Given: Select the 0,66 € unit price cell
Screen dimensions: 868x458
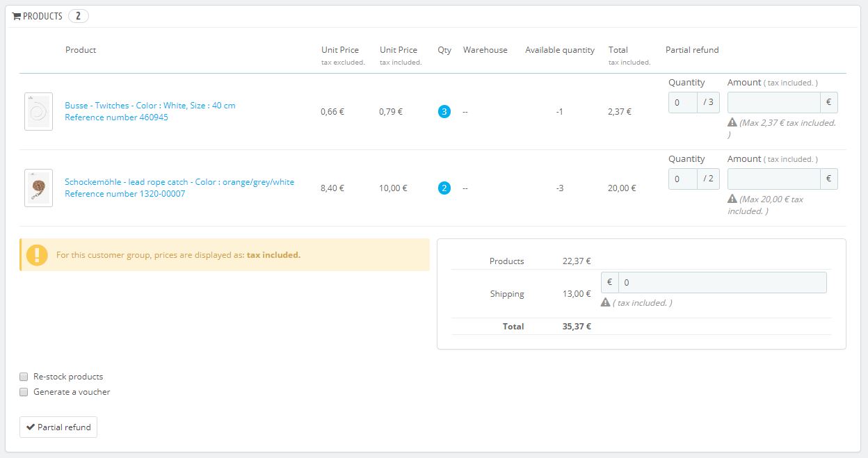Looking at the screenshot, I should click(332, 111).
